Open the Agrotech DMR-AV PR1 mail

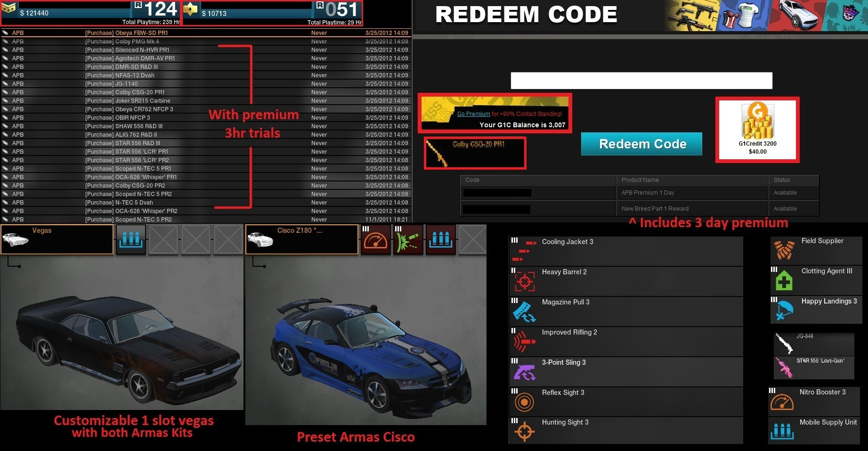point(206,58)
